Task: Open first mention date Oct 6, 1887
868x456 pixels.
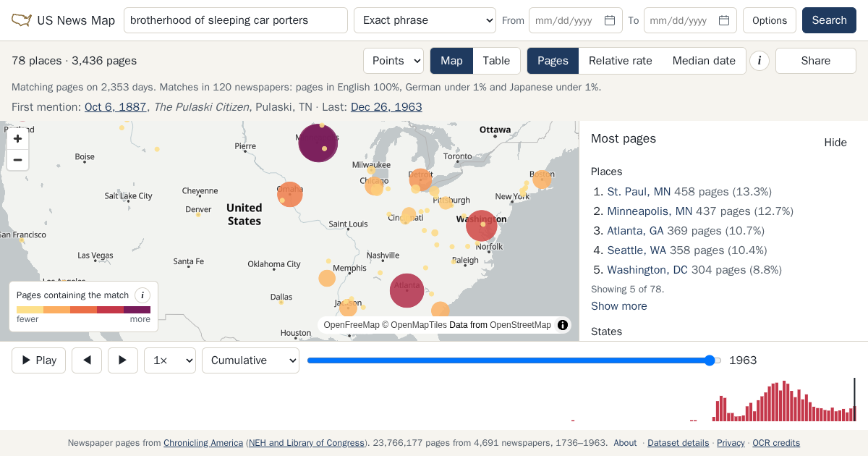Action: (x=116, y=107)
